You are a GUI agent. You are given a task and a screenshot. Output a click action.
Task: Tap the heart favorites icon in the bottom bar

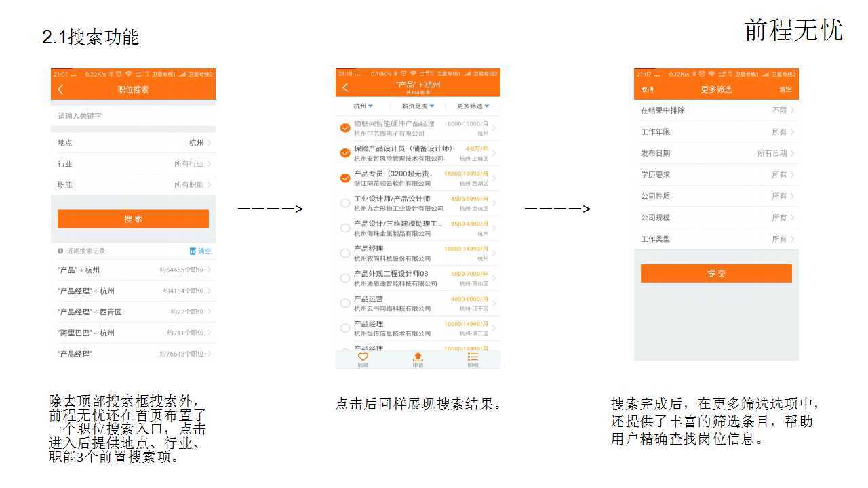tap(363, 357)
